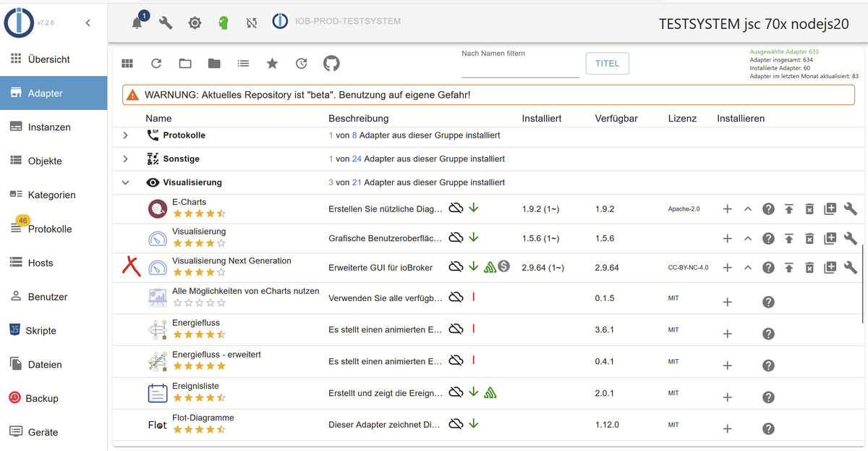Delete the E-Charts adapter

pos(809,209)
